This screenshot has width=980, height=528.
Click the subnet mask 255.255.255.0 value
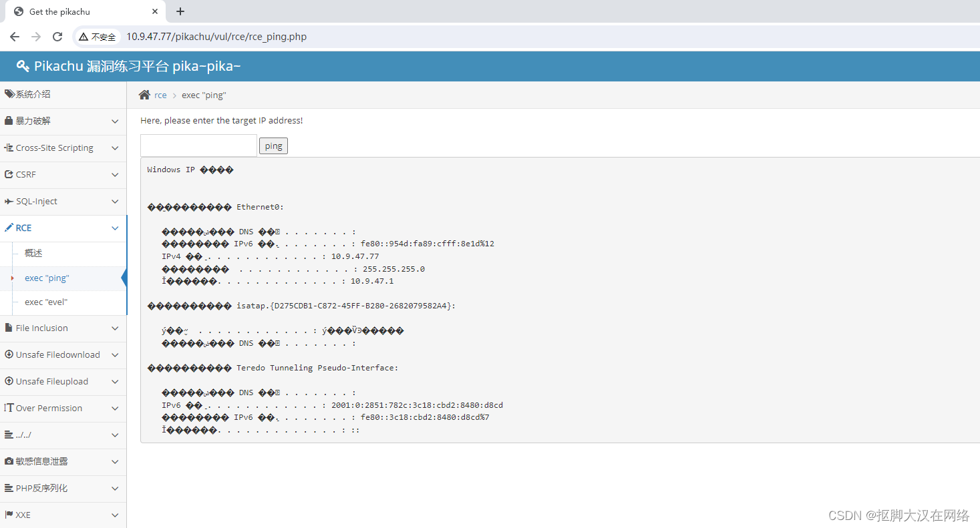[393, 269]
